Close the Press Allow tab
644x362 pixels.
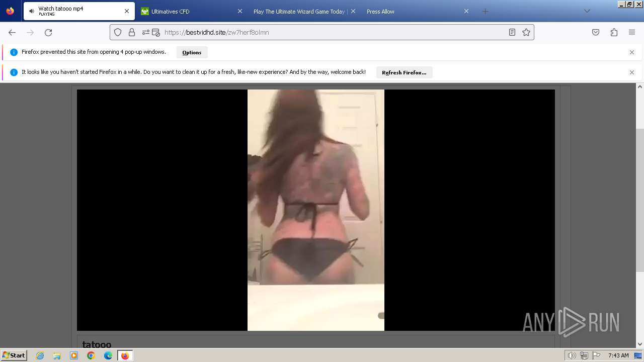466,11
